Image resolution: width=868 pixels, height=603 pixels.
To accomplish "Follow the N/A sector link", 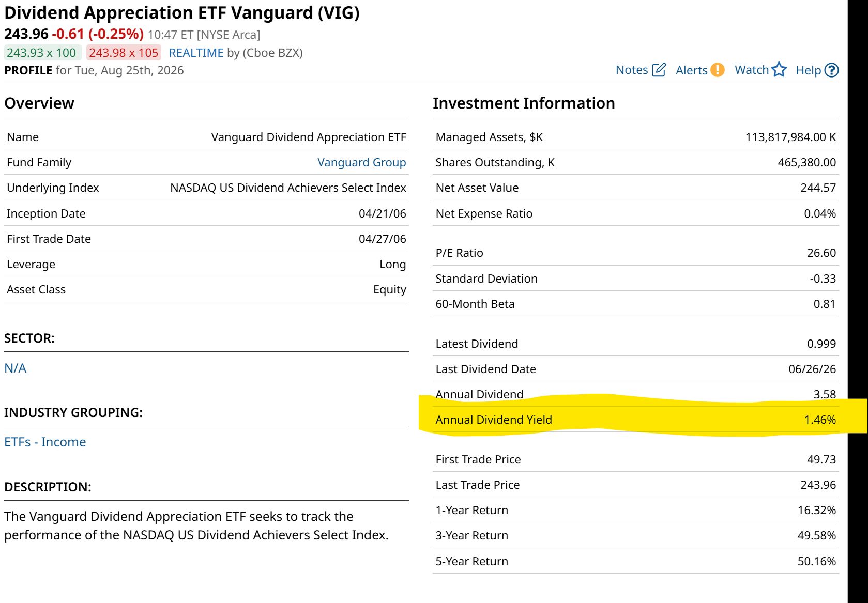I will [15, 368].
